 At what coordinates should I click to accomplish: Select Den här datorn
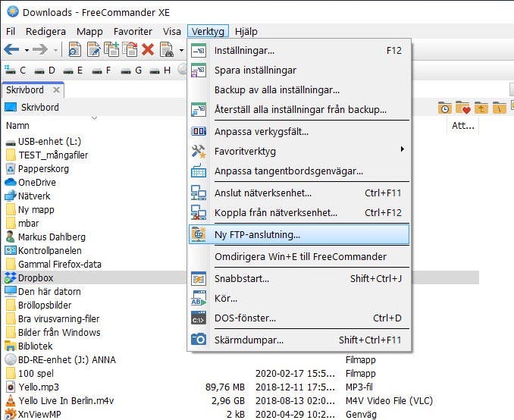(x=42, y=291)
